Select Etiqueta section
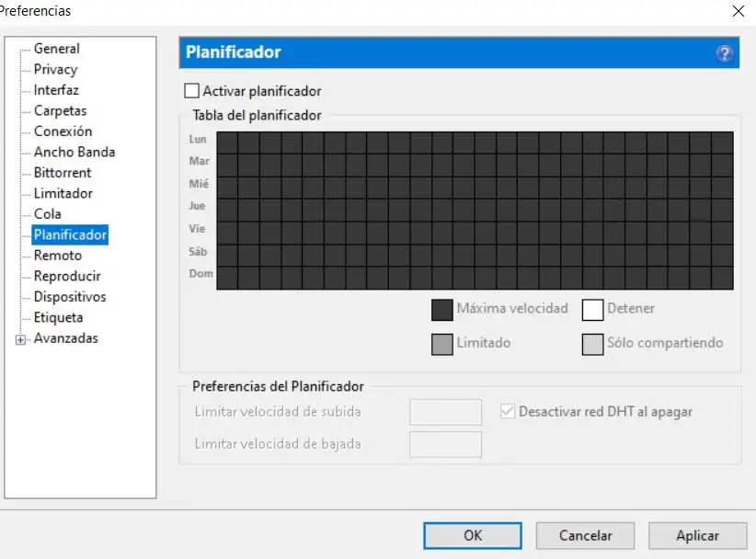This screenshot has width=756, height=559. pyautogui.click(x=58, y=317)
